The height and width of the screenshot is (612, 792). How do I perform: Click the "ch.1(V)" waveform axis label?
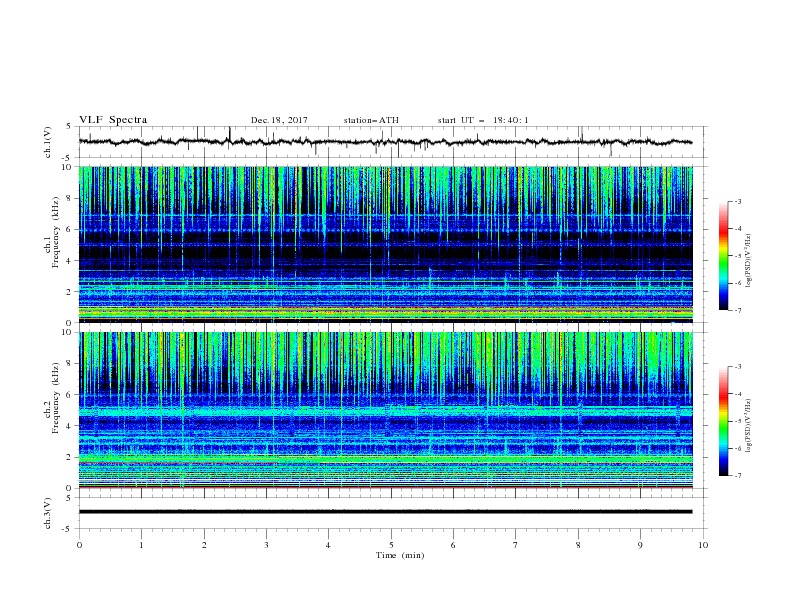[x=48, y=142]
